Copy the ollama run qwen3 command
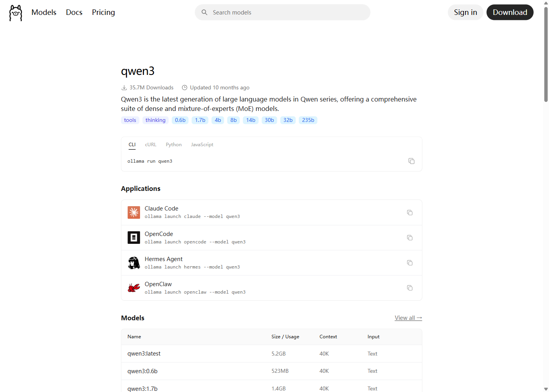The width and height of the screenshot is (549, 392). (x=411, y=161)
